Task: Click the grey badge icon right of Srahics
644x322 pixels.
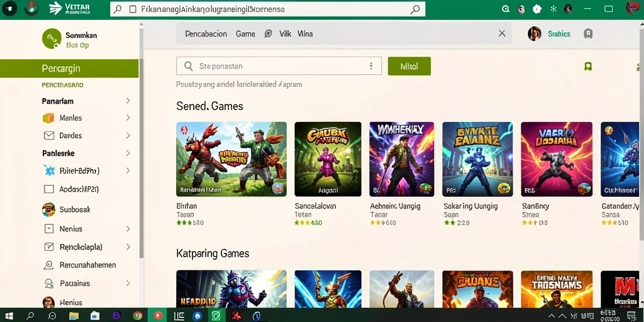Action: (588, 34)
